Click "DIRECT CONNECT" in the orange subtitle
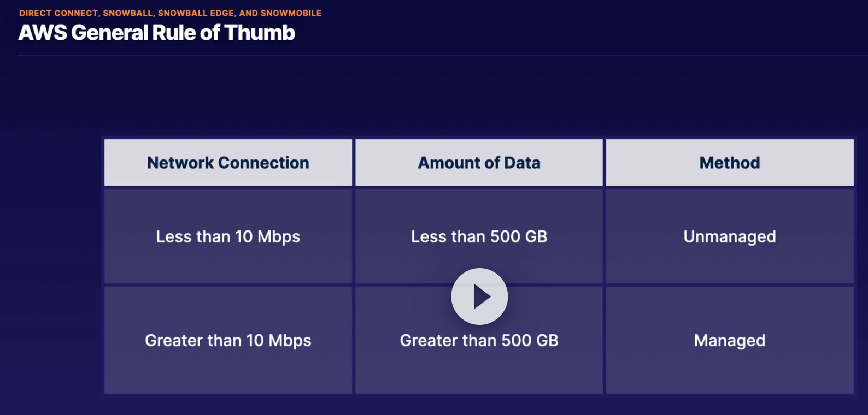The height and width of the screenshot is (415, 868). (x=58, y=13)
